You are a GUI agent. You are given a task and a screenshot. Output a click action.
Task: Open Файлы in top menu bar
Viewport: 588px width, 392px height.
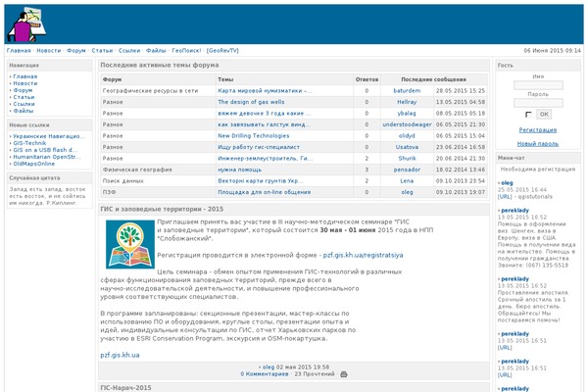point(156,51)
